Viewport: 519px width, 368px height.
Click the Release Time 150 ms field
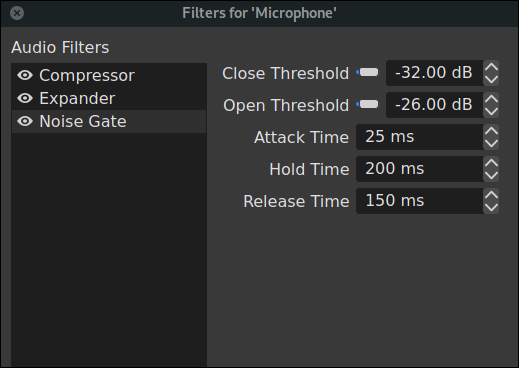pyautogui.click(x=420, y=201)
